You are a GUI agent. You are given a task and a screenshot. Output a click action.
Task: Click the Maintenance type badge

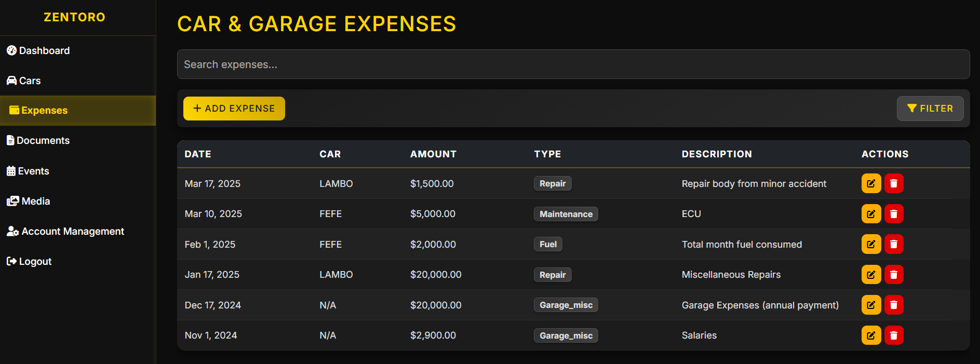pyautogui.click(x=566, y=214)
